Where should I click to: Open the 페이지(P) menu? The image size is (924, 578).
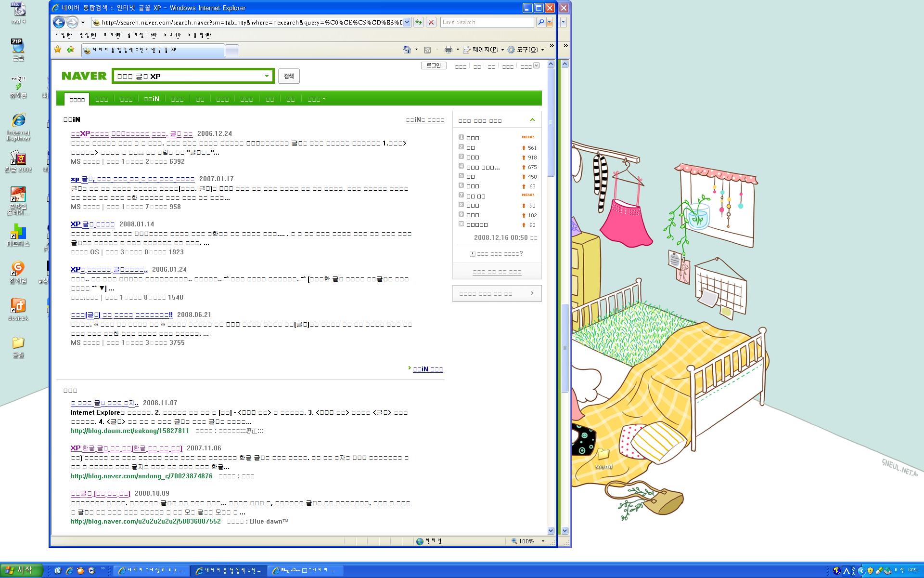click(x=483, y=50)
